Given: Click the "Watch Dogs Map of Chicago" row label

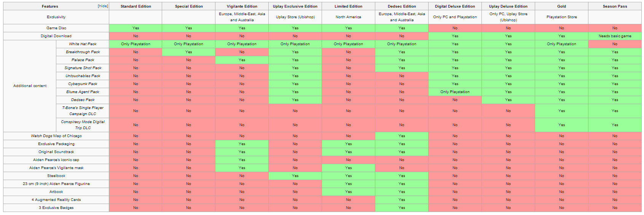Looking at the screenshot, I should tap(56, 136).
